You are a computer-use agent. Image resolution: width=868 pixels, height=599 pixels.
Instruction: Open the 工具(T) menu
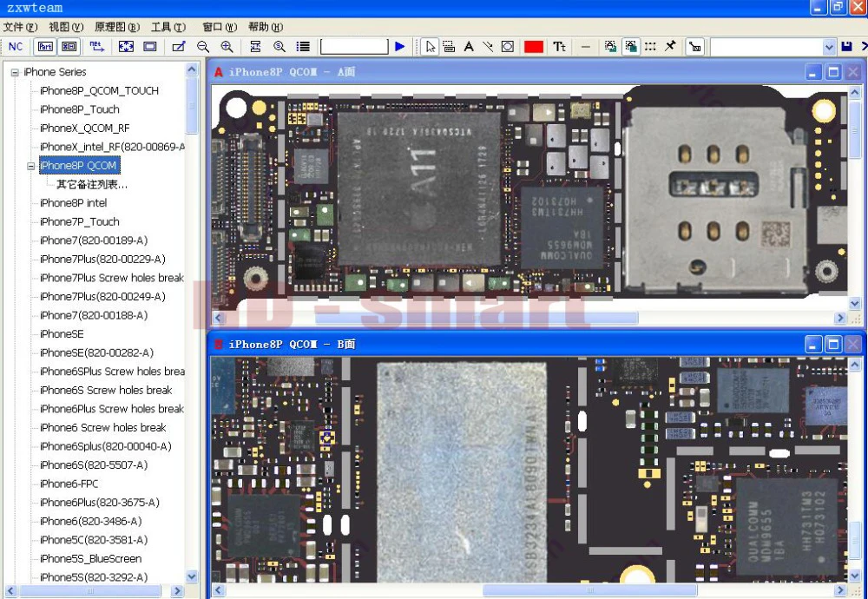point(168,27)
